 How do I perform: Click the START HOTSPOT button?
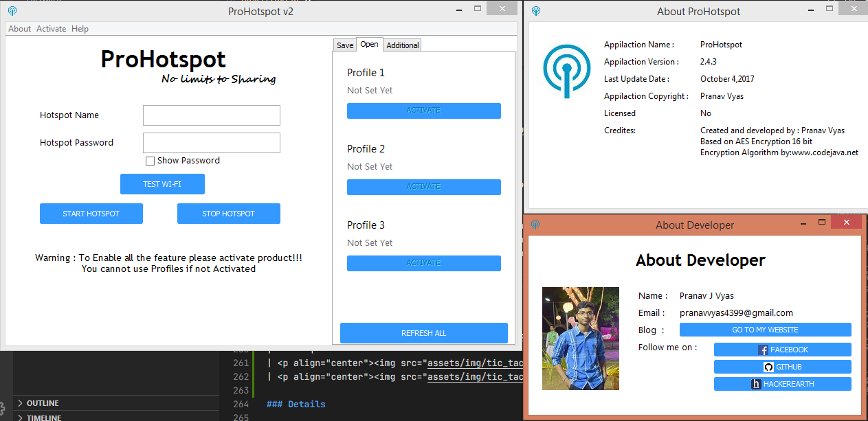91,214
